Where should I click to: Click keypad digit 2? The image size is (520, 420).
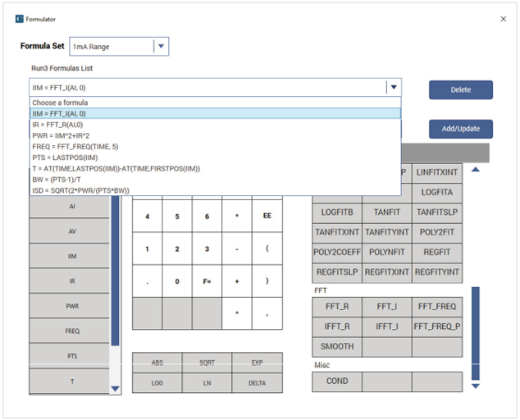click(177, 249)
